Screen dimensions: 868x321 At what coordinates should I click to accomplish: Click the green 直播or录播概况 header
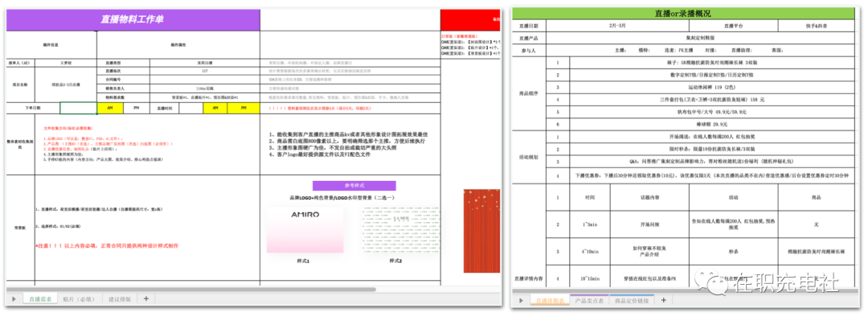686,14
